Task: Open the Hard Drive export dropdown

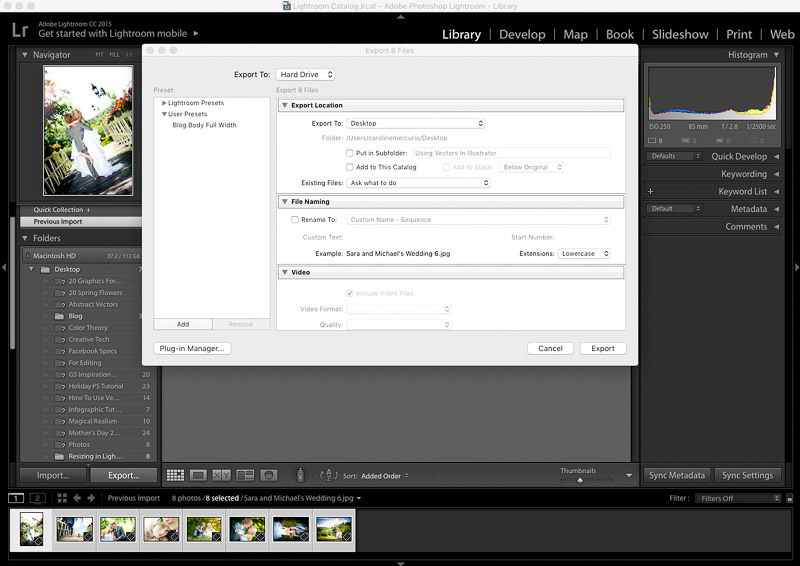Action: [305, 75]
